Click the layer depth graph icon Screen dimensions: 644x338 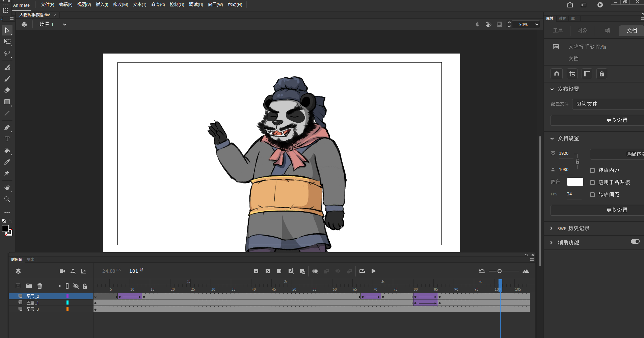pos(84,271)
